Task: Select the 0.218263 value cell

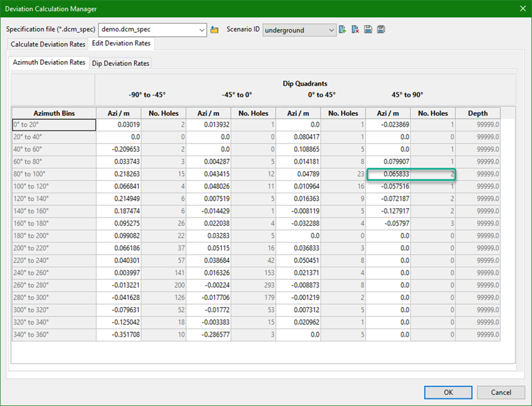Action: (119, 174)
